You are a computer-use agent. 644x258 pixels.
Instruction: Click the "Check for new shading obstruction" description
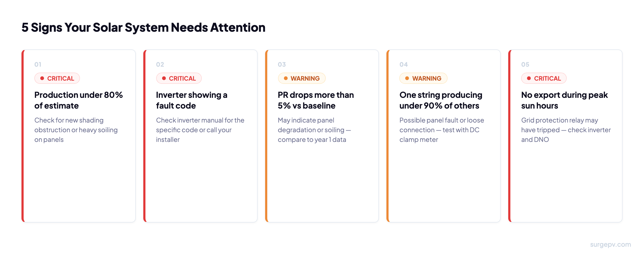click(76, 130)
